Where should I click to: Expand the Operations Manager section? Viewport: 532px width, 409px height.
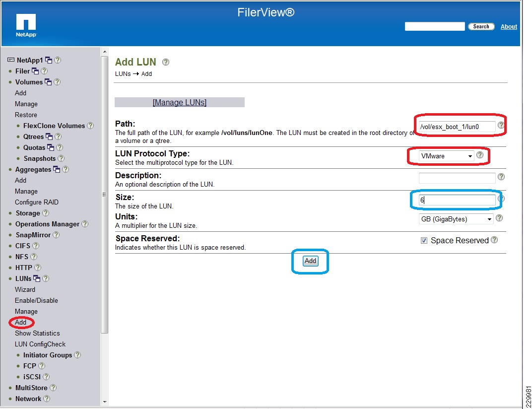[x=47, y=224]
